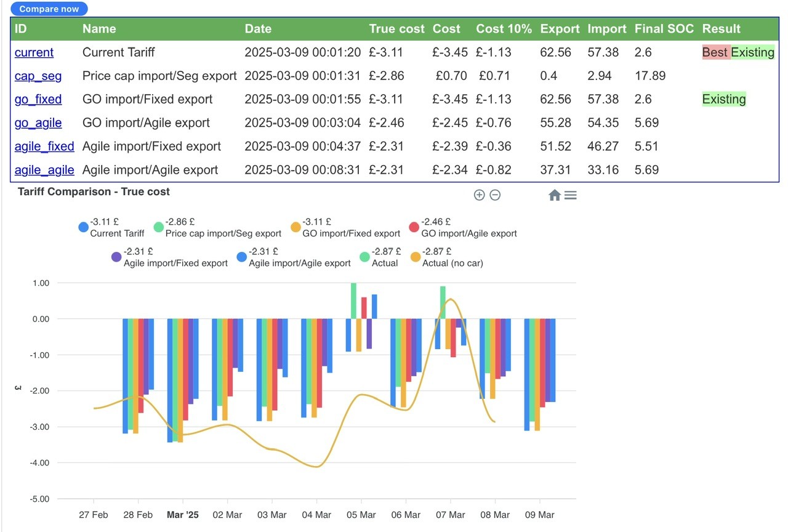The image size is (788, 532).
Task: Click the Final SOC column header
Action: pos(664,29)
